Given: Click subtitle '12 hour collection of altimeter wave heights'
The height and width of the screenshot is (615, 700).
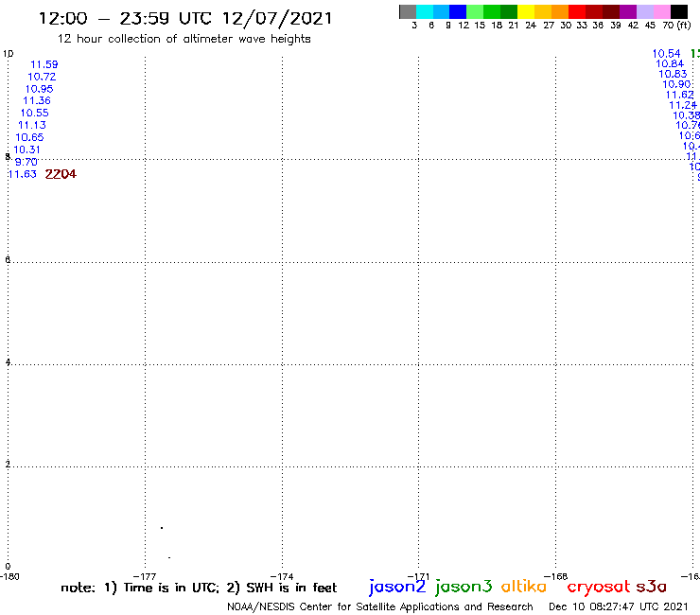Looking at the screenshot, I should click(184, 39).
